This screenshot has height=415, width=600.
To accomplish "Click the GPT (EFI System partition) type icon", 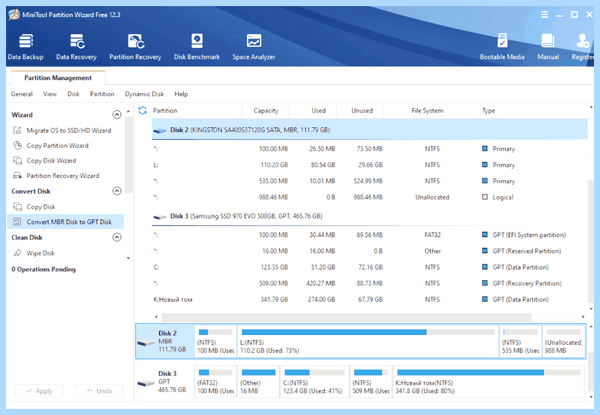I will (x=485, y=234).
